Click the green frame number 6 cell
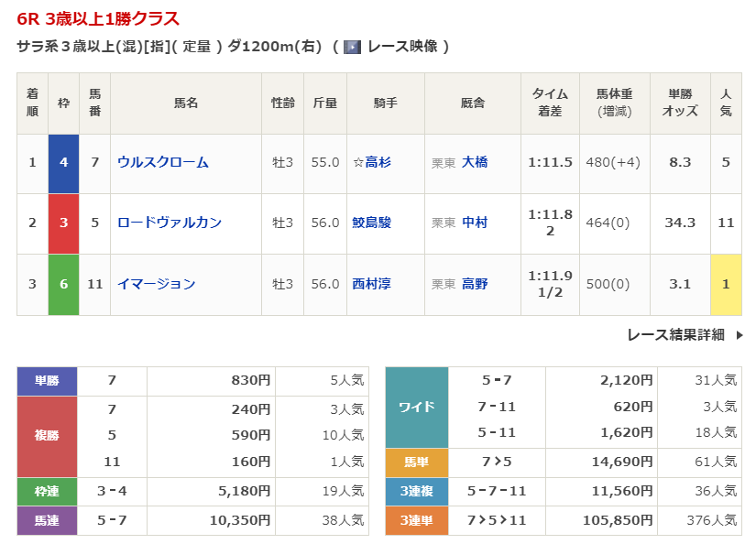756x544 pixels. pyautogui.click(x=63, y=284)
